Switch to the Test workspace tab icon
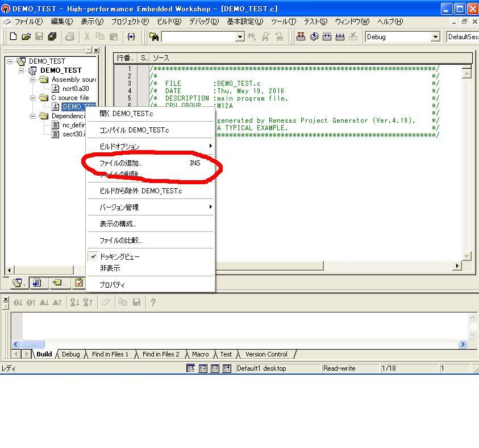 tap(78, 283)
